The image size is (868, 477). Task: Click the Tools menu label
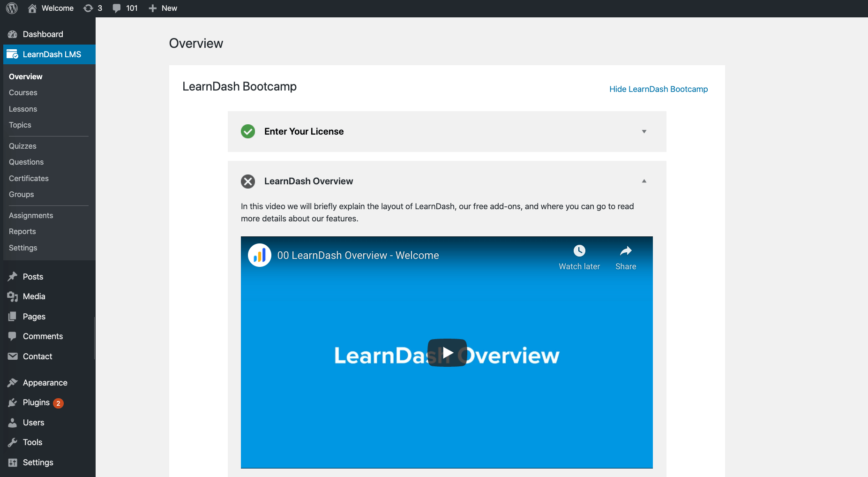pos(33,442)
